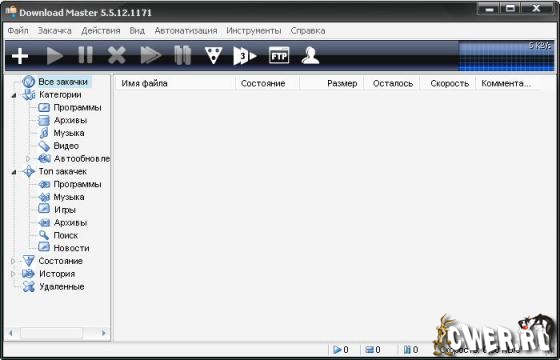This screenshot has height=360, width=560.
Task: Click the scheduler triangle-dots toolbar icon
Action: [x=214, y=56]
